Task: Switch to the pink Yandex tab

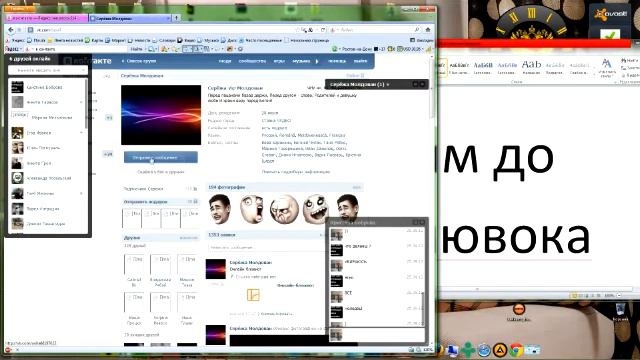Action: [46, 18]
